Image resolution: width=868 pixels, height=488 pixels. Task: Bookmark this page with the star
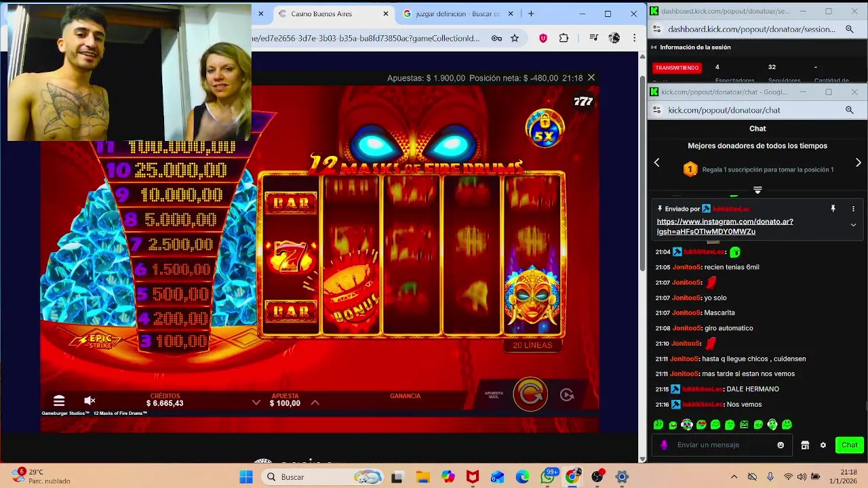click(515, 39)
